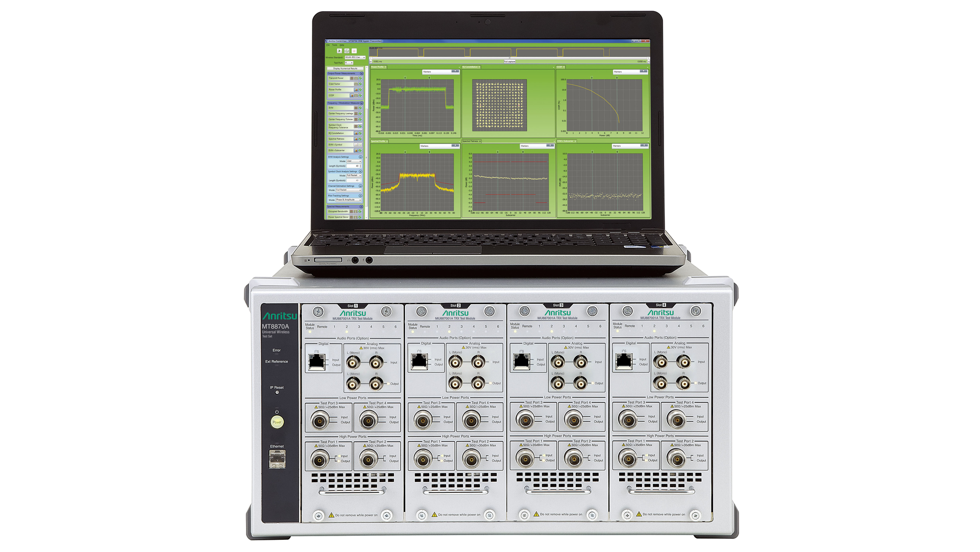The height and width of the screenshot is (552, 980).
Task: Click the capture timeline scrollbar handle
Action: [x=509, y=58]
